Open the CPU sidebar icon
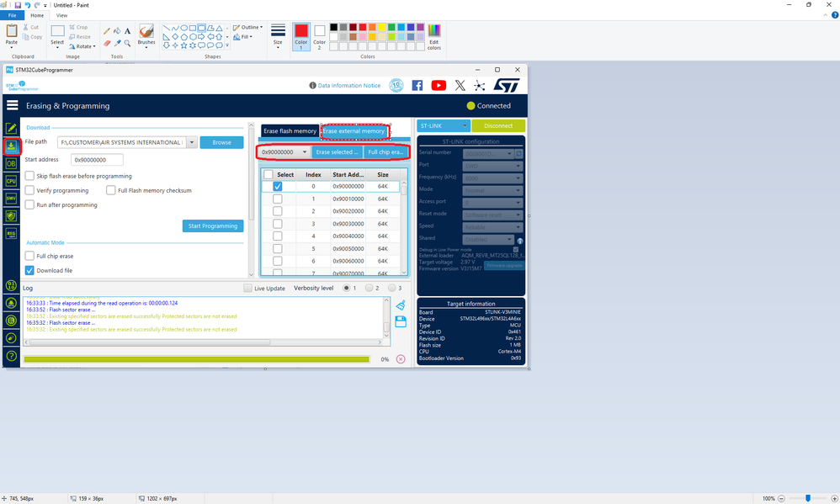Image resolution: width=840 pixels, height=504 pixels. (x=11, y=181)
